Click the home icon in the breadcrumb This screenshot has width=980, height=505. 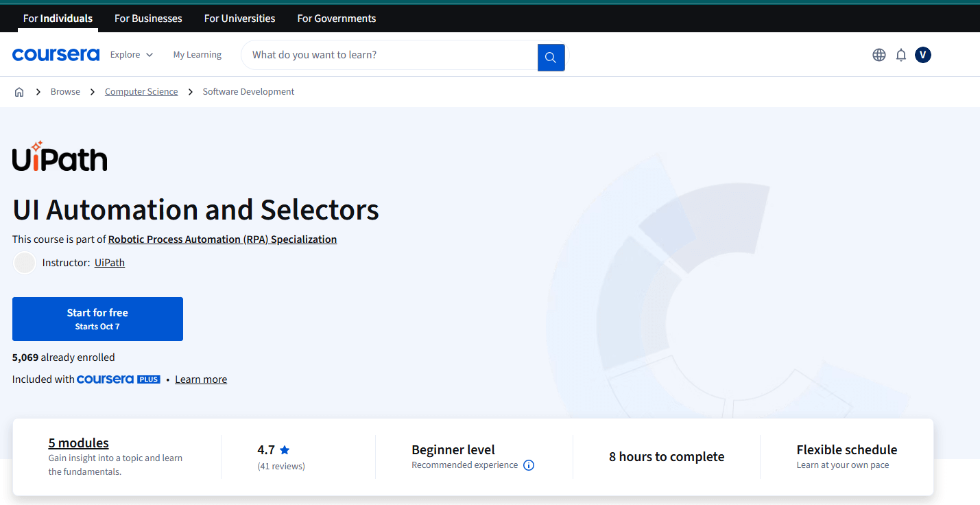19,91
